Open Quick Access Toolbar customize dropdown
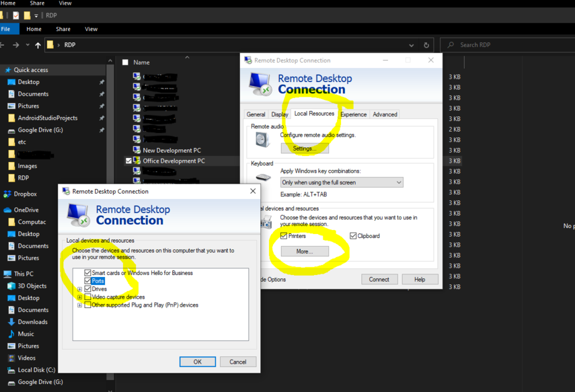 tap(36, 15)
